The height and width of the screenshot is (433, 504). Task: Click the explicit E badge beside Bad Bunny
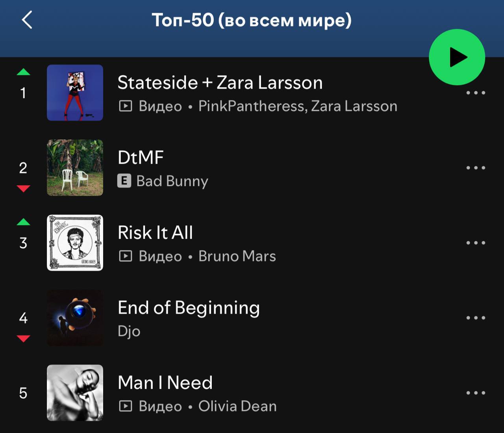tap(124, 181)
